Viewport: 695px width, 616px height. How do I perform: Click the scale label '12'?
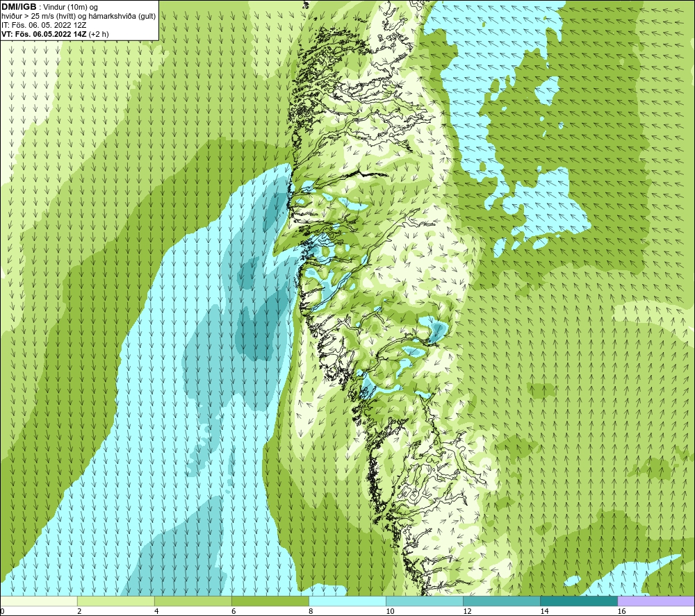click(467, 612)
